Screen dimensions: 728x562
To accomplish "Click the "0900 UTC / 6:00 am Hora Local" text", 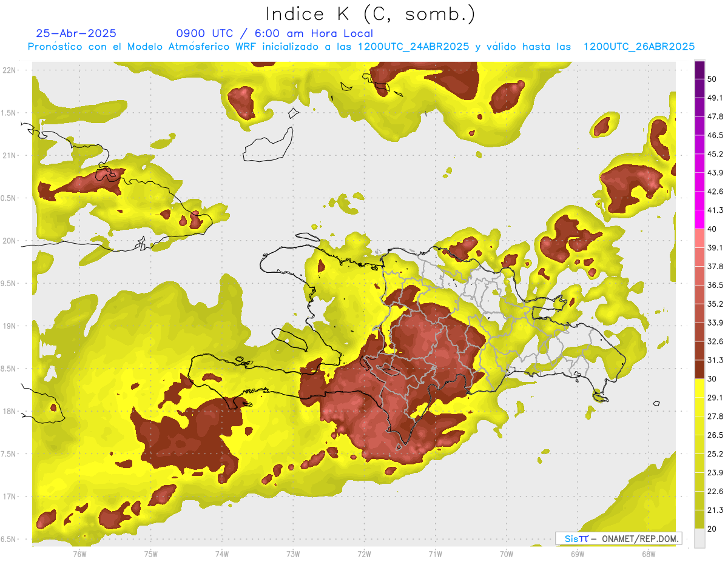I will click(x=275, y=33).
